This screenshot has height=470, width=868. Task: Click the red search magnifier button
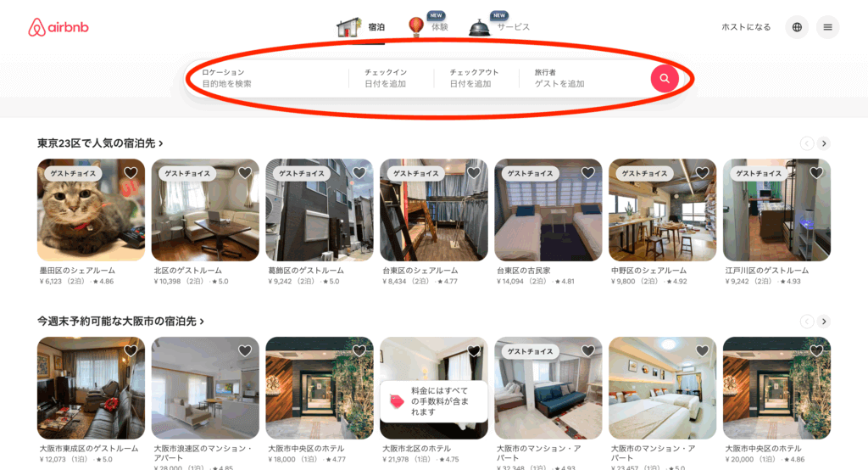pyautogui.click(x=665, y=79)
